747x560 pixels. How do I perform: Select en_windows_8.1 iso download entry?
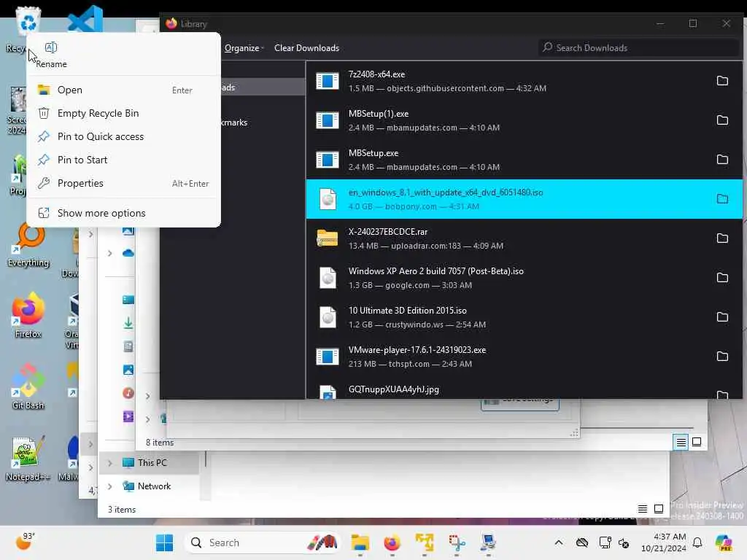pyautogui.click(x=524, y=199)
